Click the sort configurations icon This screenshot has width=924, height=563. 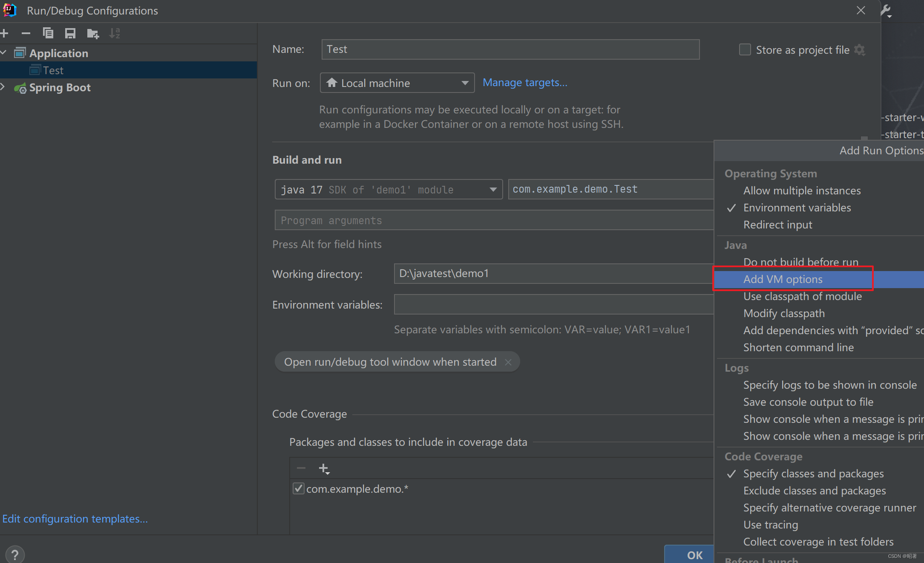pyautogui.click(x=116, y=32)
